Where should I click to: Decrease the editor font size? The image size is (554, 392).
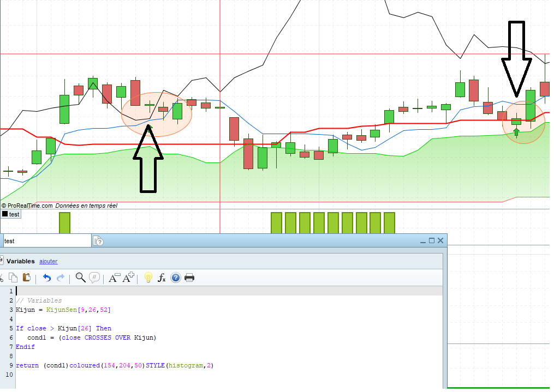tap(114, 278)
